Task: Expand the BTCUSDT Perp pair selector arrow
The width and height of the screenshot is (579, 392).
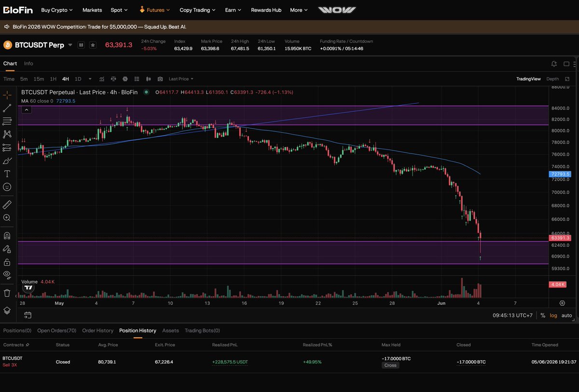Action: point(70,45)
